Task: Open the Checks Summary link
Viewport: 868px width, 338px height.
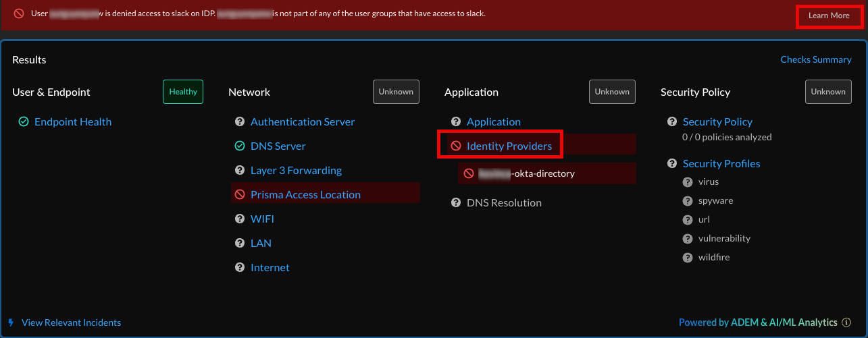Action: click(x=815, y=59)
